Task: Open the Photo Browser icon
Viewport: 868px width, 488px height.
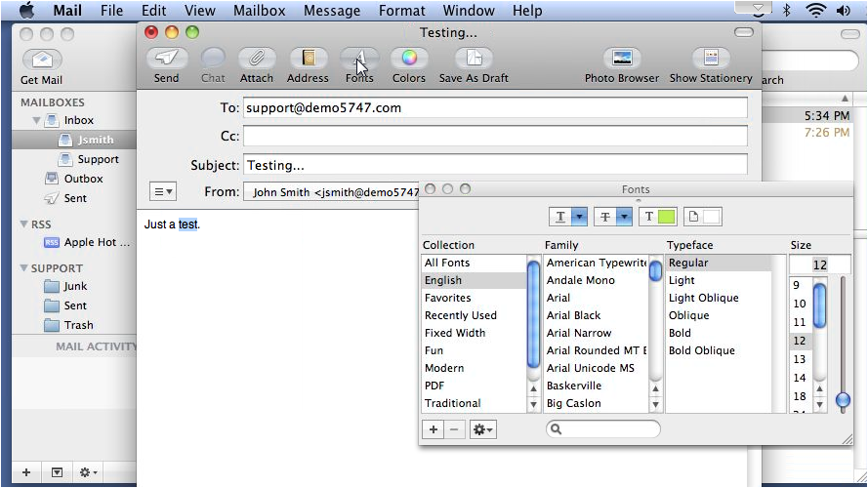Action: pos(622,59)
